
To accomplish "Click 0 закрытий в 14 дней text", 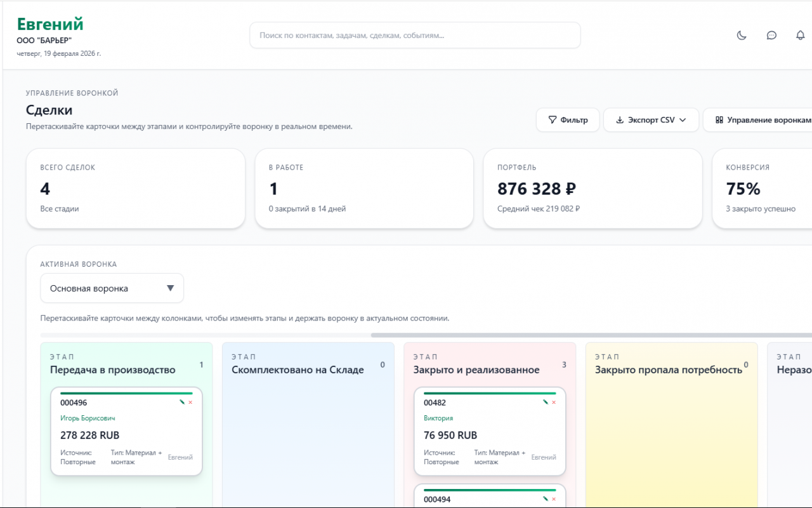I will click(307, 208).
